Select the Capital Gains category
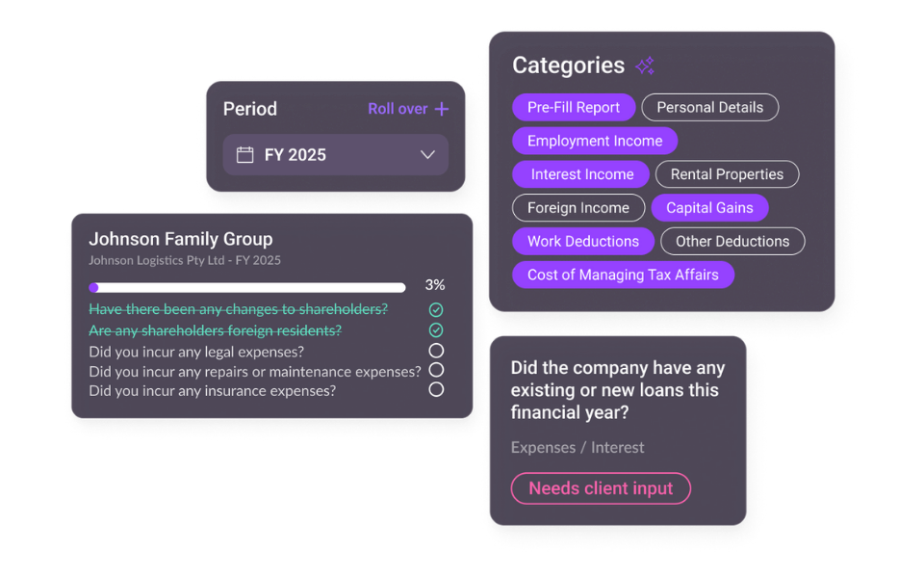 tap(709, 208)
